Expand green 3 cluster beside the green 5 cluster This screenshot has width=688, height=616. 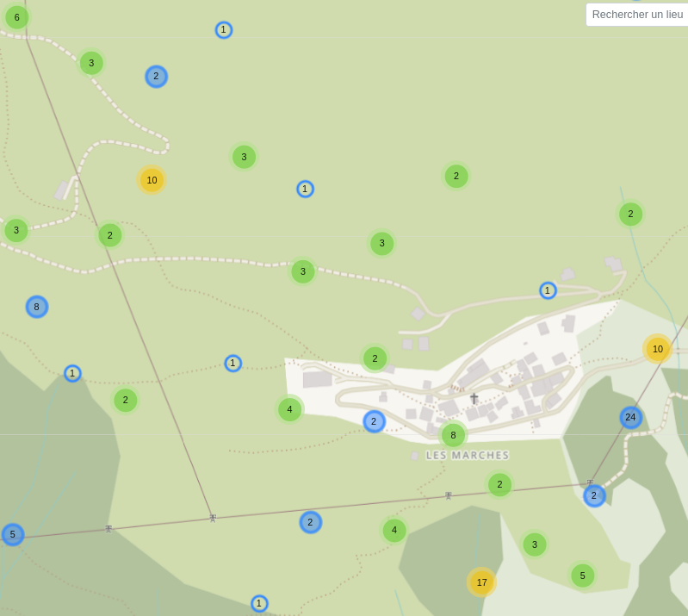pos(535,544)
